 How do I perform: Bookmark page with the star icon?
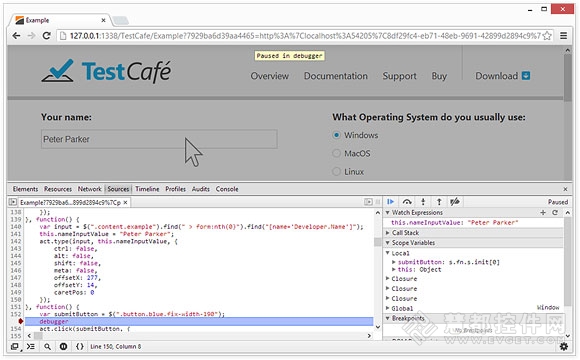(x=547, y=36)
